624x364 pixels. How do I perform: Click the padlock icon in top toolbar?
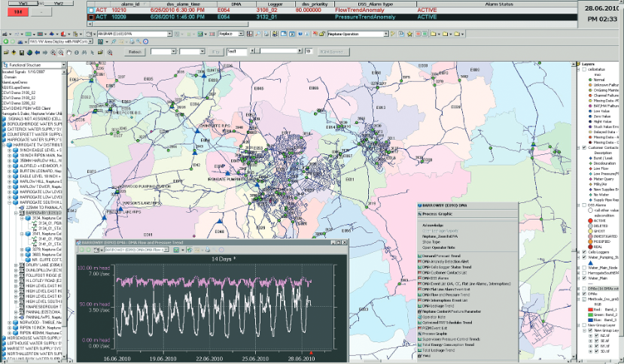coord(322,34)
